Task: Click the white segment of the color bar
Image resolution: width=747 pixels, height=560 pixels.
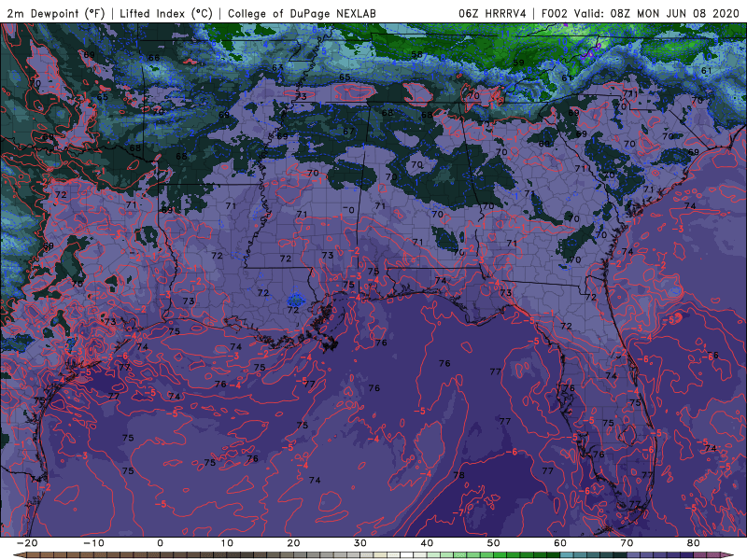Action: coord(407,555)
